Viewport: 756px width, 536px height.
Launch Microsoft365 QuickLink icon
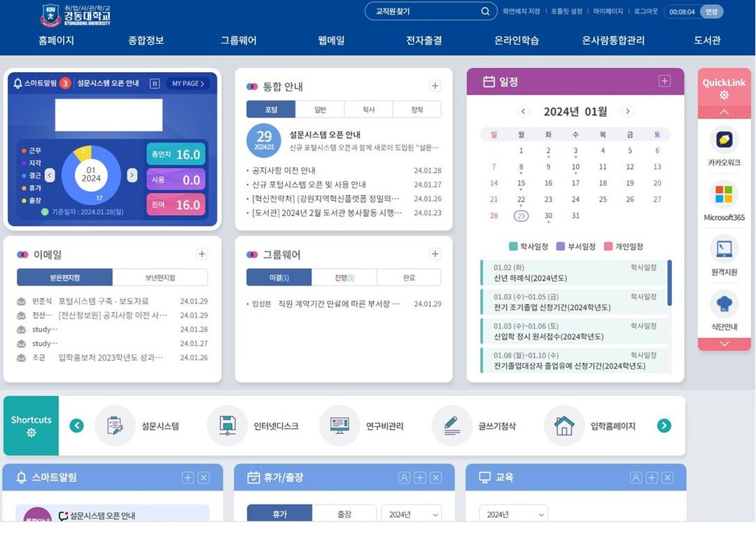pos(724,195)
